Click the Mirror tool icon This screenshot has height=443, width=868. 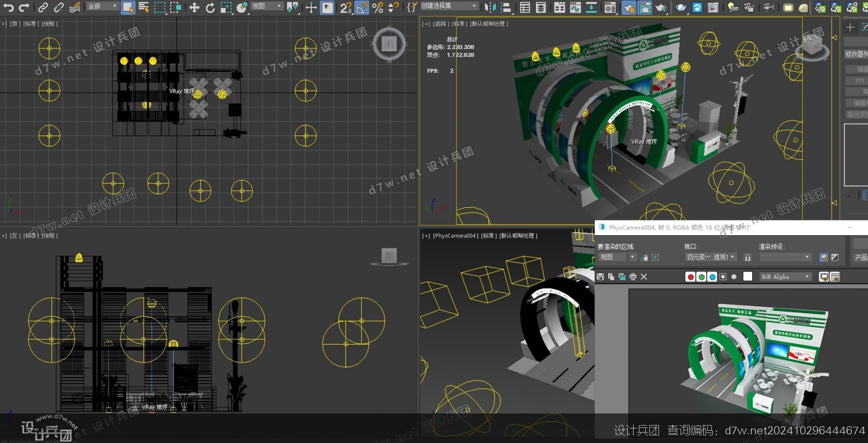tap(490, 8)
